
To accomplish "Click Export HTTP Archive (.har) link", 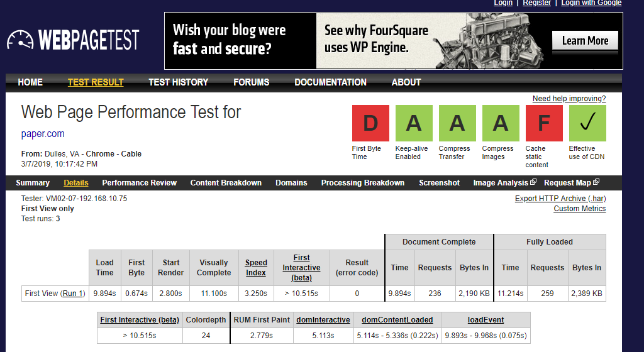I will tap(560, 199).
